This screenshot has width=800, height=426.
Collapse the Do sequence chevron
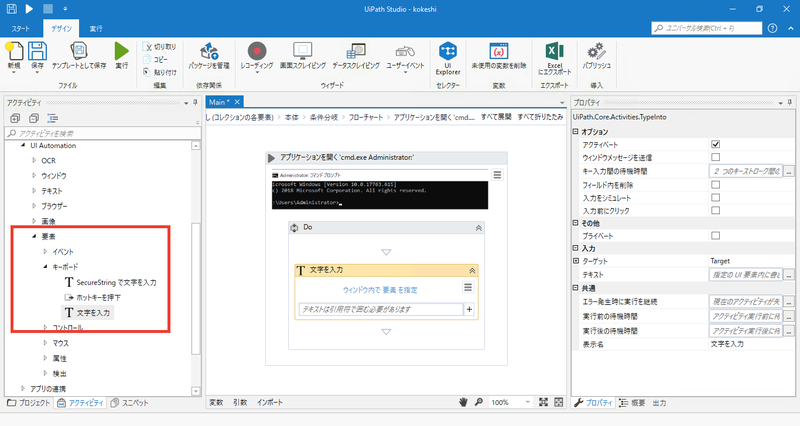coord(479,228)
